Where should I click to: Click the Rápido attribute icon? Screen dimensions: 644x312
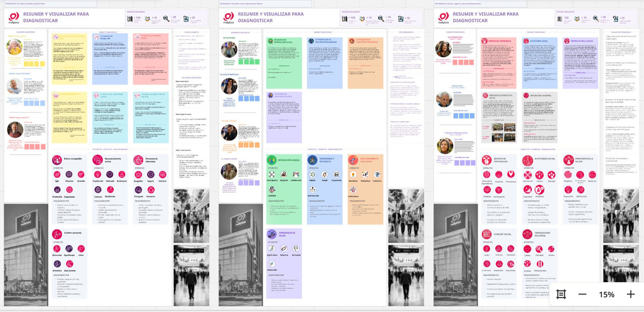[312, 174]
